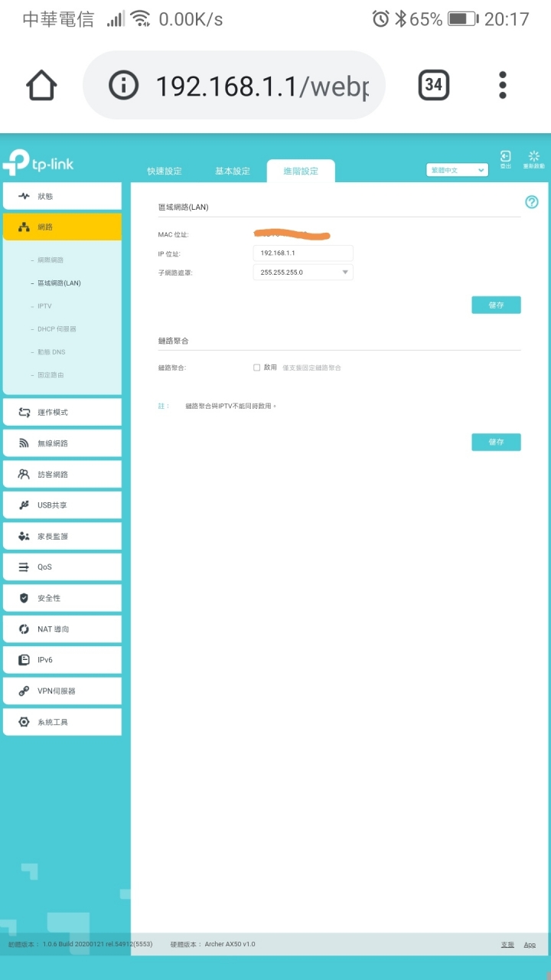Open 家長監護 parental controls menu
Screen dimensions: 551x980
click(62, 536)
